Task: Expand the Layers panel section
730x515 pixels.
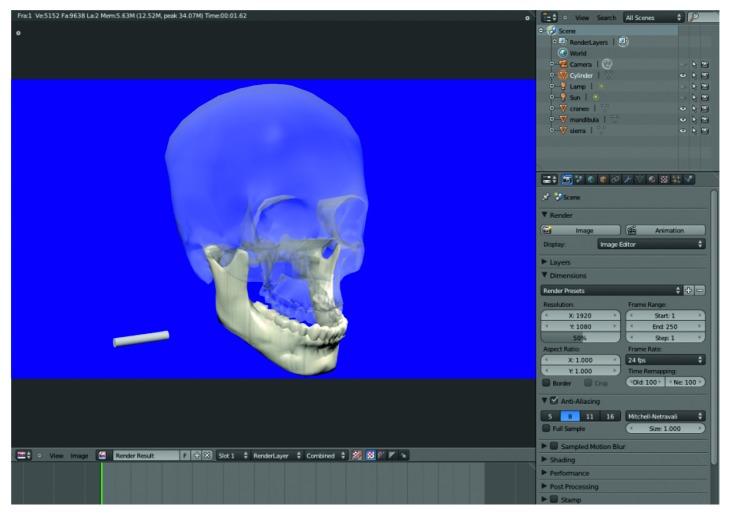Action: [x=545, y=262]
